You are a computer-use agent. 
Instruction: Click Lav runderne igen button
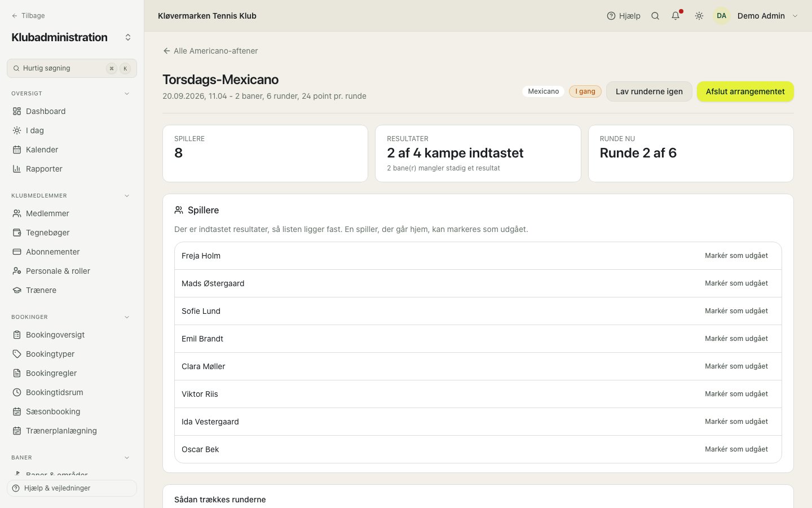pos(649,91)
